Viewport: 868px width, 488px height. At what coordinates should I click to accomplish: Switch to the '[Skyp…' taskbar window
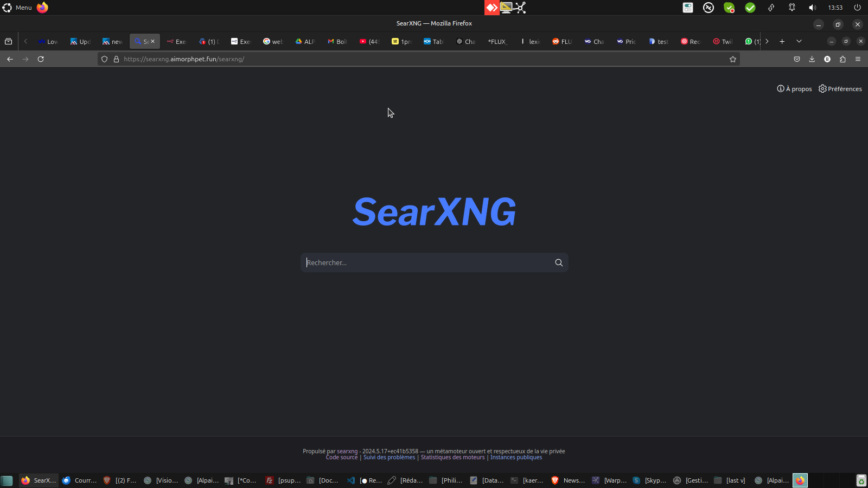click(x=650, y=480)
